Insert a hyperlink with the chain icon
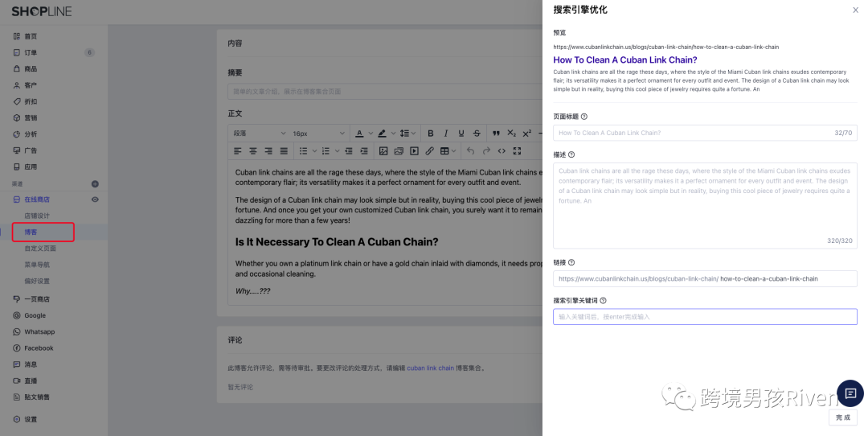 point(429,150)
